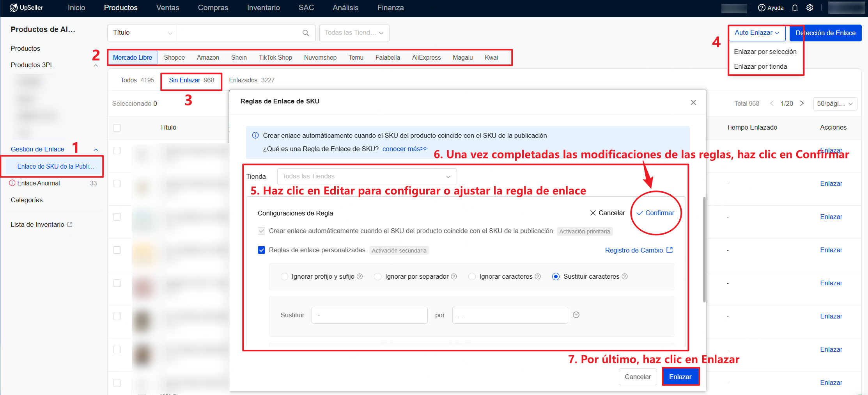Click help icon next to Ignorar caracteres

[538, 276]
